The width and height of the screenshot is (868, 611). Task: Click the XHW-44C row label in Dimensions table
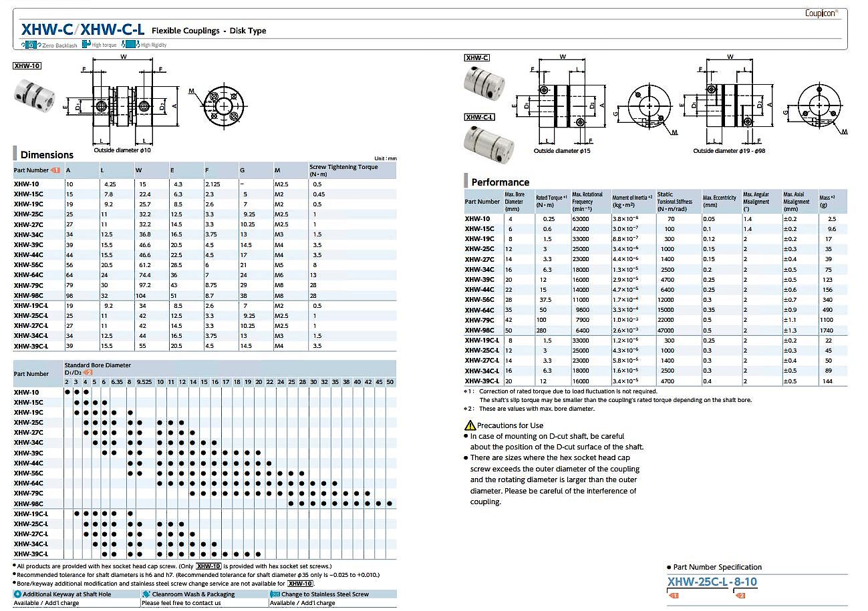(28, 255)
